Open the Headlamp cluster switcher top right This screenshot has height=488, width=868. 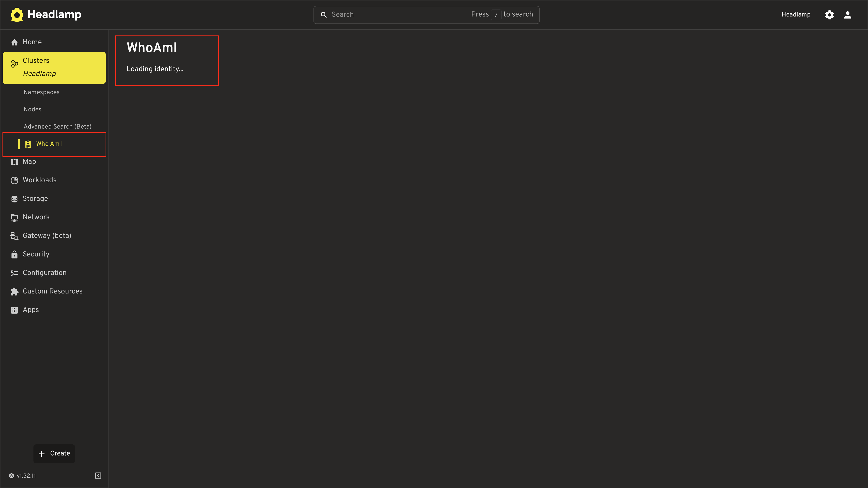point(796,14)
